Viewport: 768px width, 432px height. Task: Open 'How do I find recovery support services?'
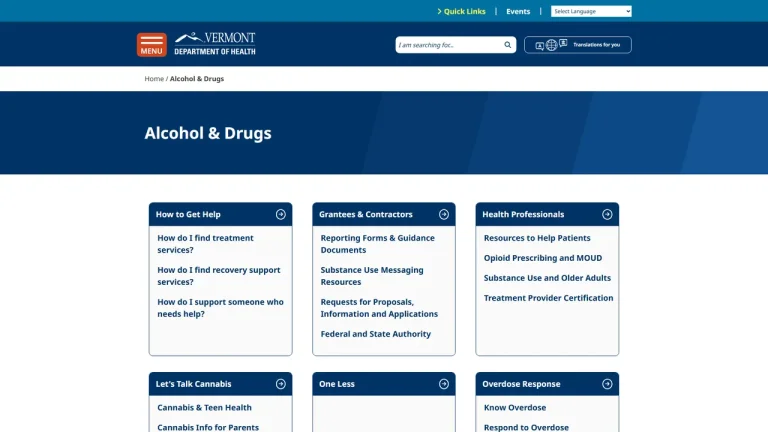coord(219,276)
